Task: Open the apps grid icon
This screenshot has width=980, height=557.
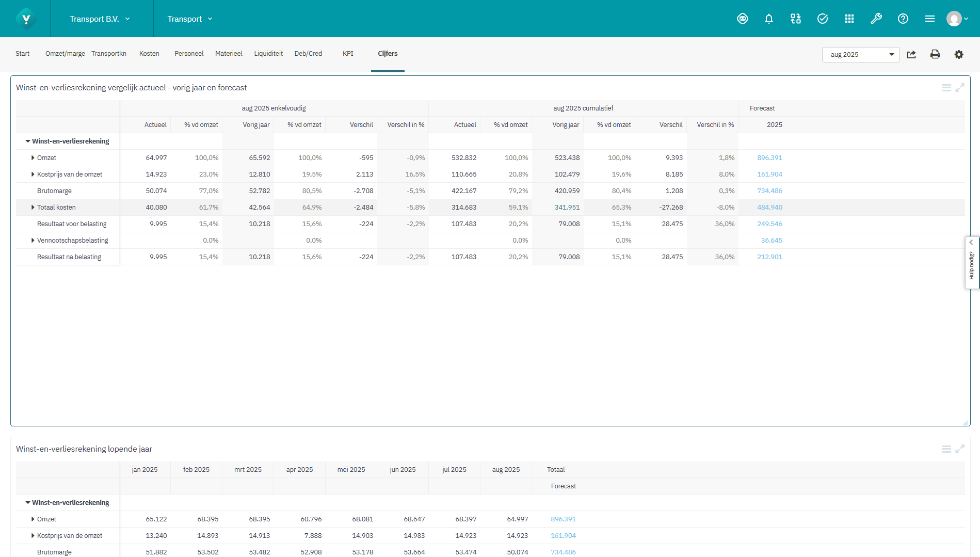Action: (849, 19)
